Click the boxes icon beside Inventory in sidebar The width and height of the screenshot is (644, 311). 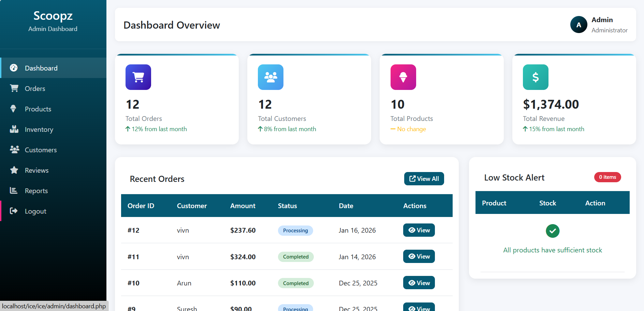tap(14, 129)
